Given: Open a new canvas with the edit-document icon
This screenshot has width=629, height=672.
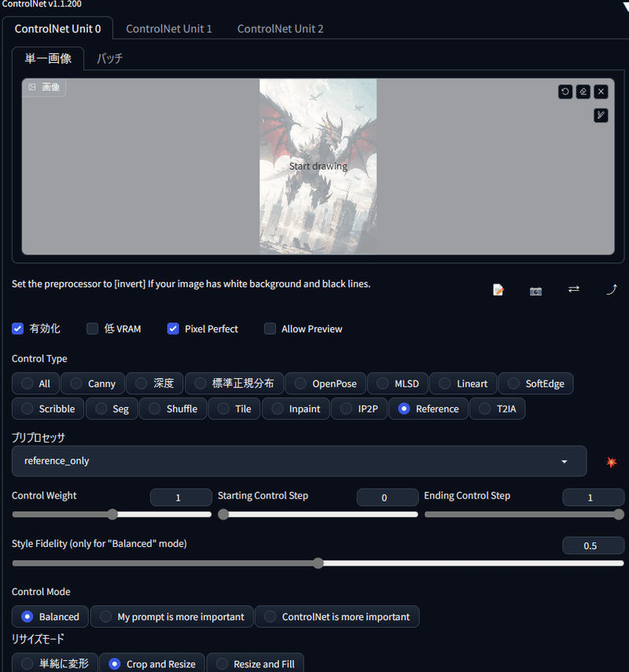Looking at the screenshot, I should pos(498,289).
